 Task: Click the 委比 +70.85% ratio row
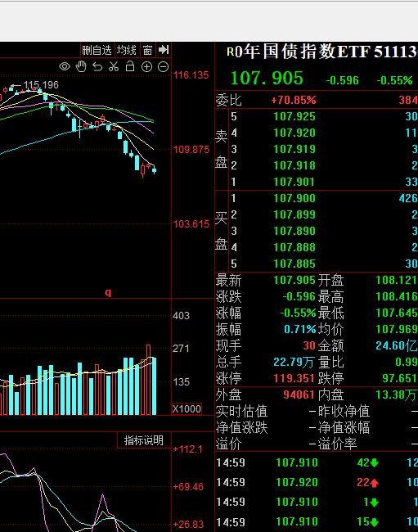click(x=317, y=100)
